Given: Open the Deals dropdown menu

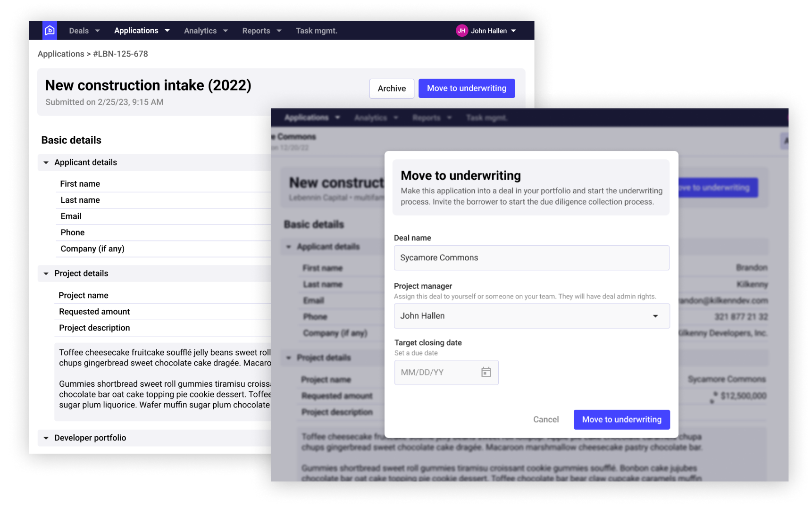Looking at the screenshot, I should pos(84,30).
